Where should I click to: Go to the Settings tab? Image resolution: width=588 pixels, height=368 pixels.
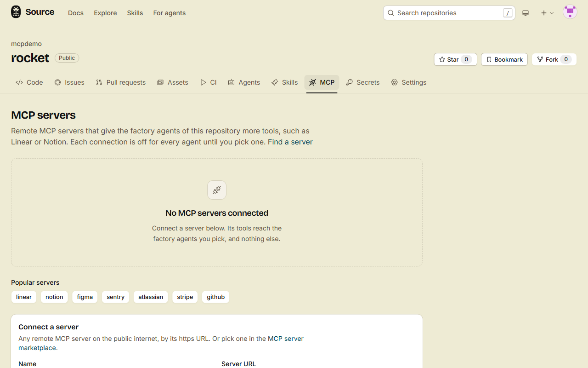[x=408, y=82]
